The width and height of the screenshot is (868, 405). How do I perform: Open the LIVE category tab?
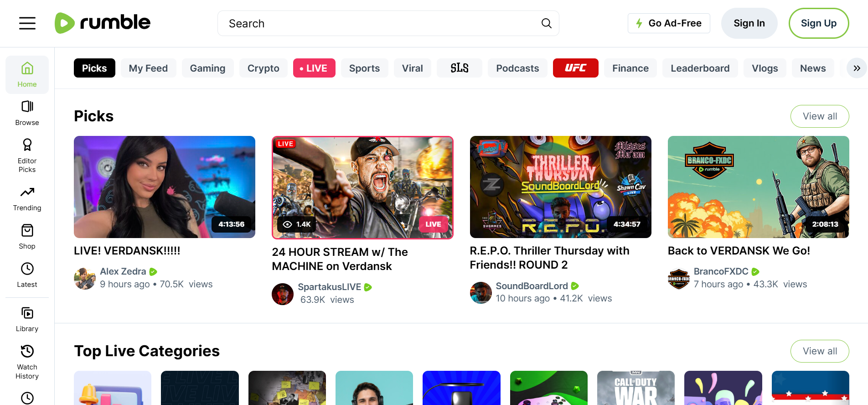[x=314, y=68]
